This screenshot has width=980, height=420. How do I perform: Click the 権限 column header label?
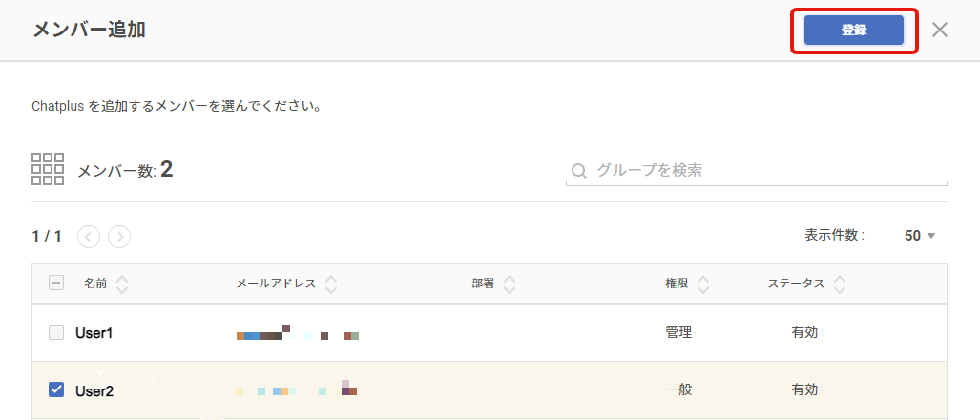(x=677, y=283)
